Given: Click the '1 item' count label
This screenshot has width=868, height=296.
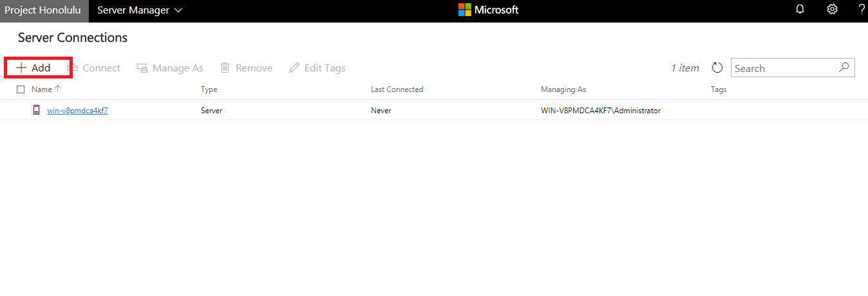Looking at the screenshot, I should tap(685, 68).
